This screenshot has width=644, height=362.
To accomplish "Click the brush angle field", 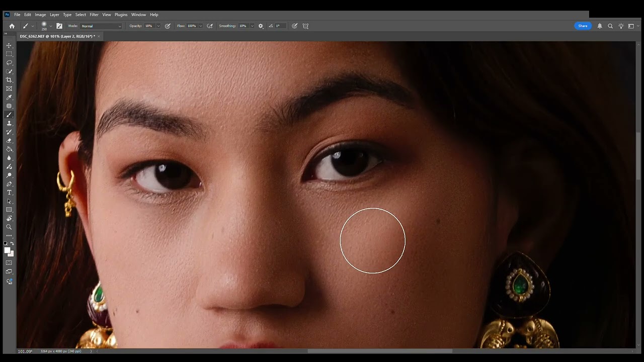I will pos(280,26).
